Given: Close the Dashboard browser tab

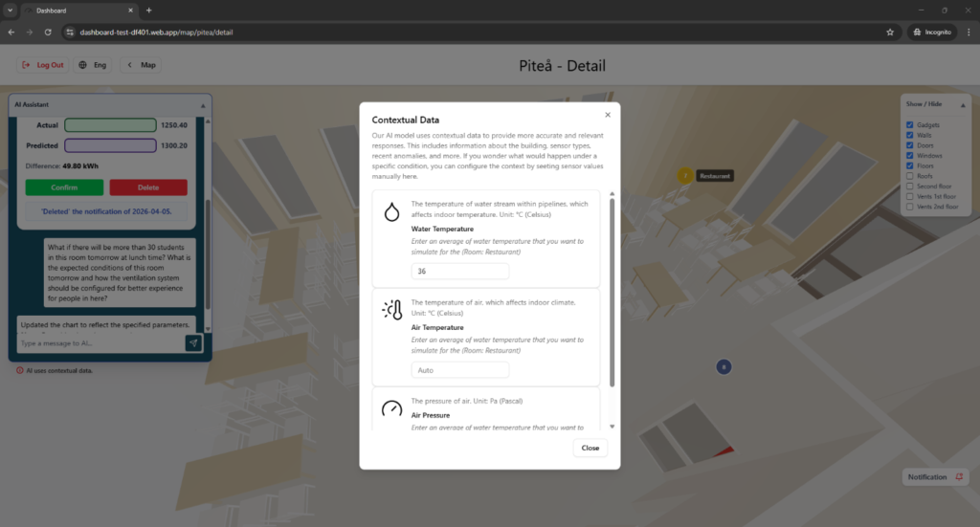Looking at the screenshot, I should (130, 10).
